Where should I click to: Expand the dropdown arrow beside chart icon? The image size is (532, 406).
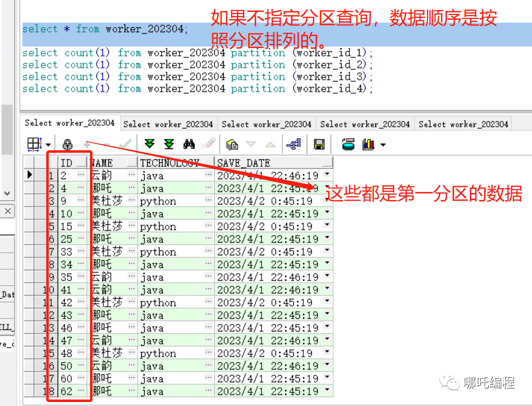coord(383,145)
